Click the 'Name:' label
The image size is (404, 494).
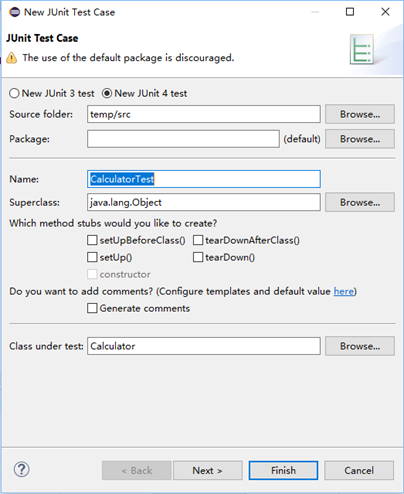click(x=24, y=179)
